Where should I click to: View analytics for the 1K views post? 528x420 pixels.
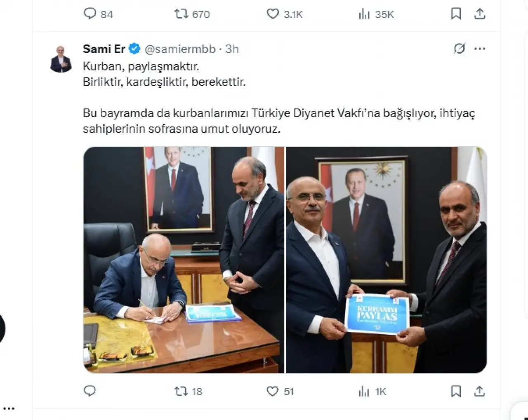pyautogui.click(x=372, y=391)
